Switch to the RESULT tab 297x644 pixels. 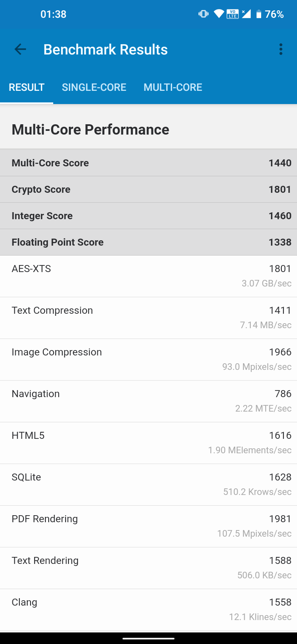26,88
